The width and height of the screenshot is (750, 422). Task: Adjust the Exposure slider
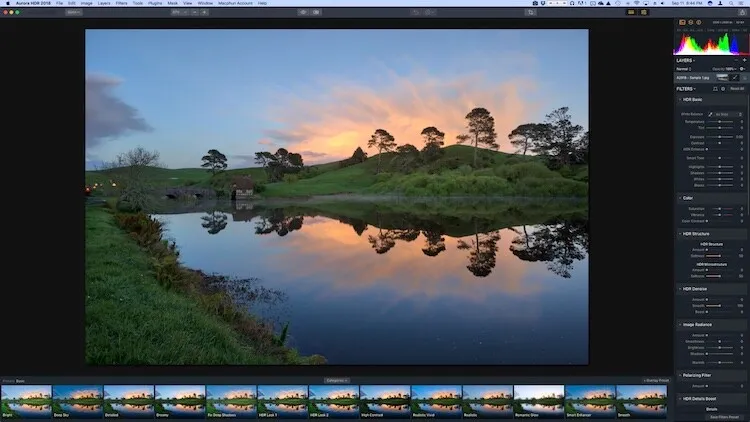pos(722,137)
